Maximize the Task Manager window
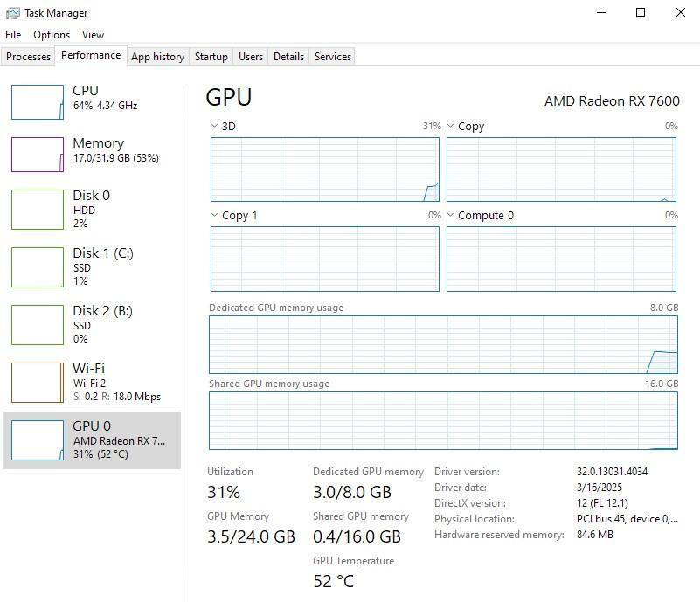The image size is (700, 602). [641, 13]
